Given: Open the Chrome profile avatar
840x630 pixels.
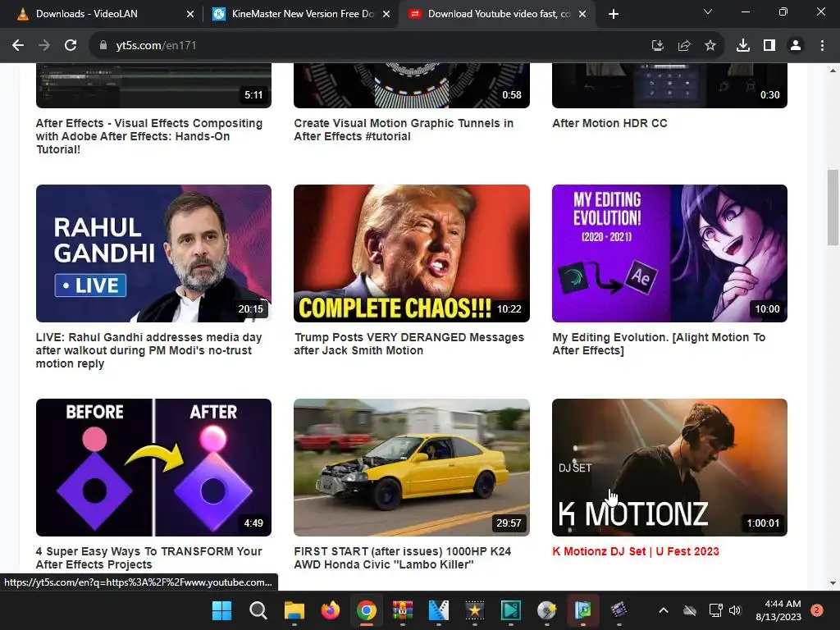Looking at the screenshot, I should (x=796, y=46).
